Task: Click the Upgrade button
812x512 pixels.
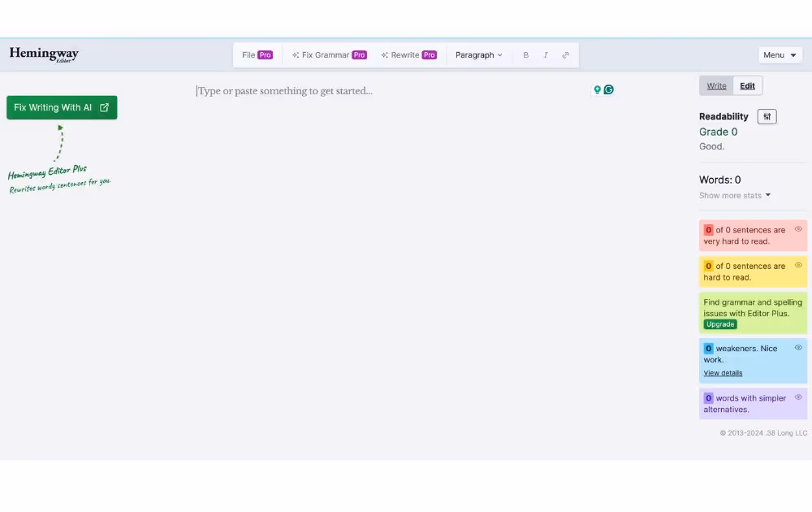Action: pyautogui.click(x=720, y=324)
